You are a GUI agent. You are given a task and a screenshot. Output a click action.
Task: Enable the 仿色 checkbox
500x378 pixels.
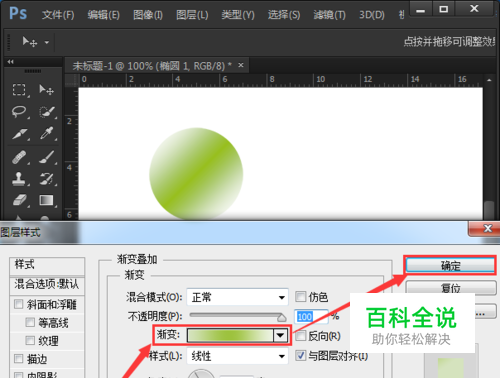click(x=301, y=296)
